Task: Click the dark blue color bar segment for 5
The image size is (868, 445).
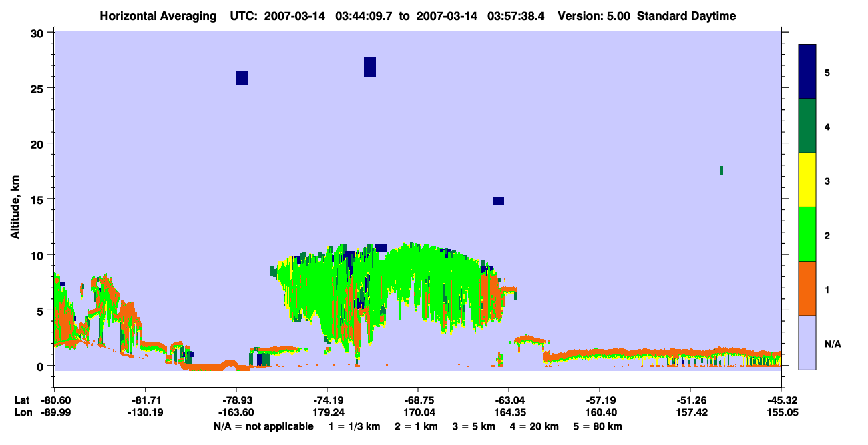Action: tap(807, 72)
